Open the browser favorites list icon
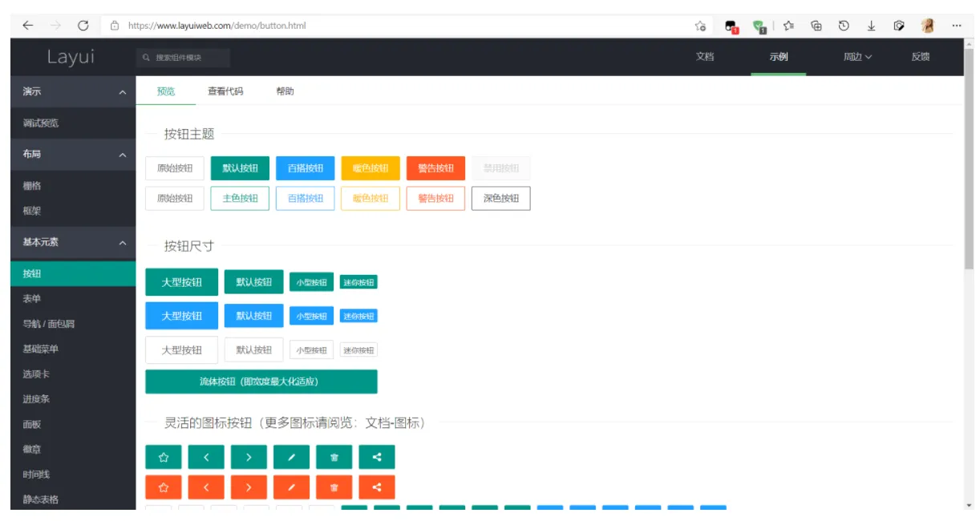 788,26
